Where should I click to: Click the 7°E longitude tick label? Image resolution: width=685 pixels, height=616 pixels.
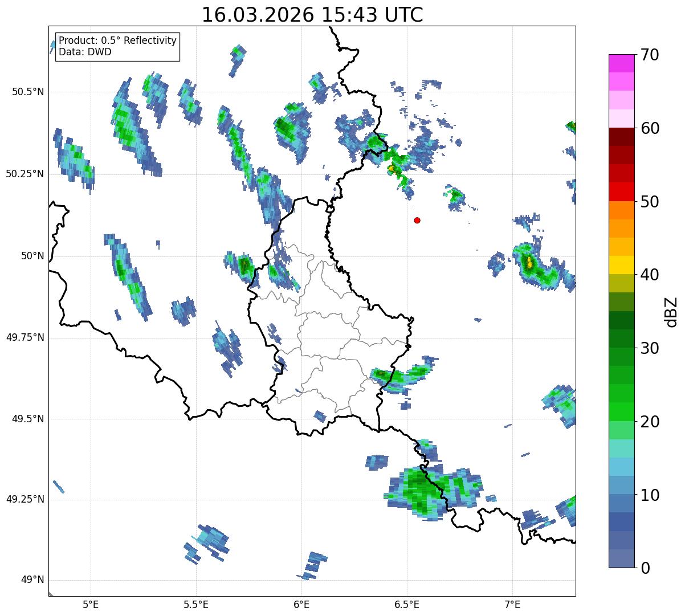pyautogui.click(x=512, y=604)
